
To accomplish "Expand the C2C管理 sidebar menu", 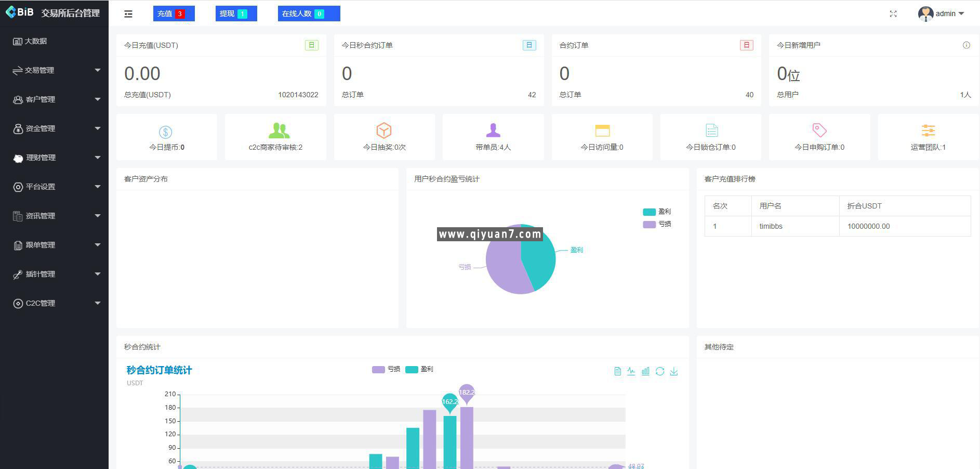I will click(55, 303).
